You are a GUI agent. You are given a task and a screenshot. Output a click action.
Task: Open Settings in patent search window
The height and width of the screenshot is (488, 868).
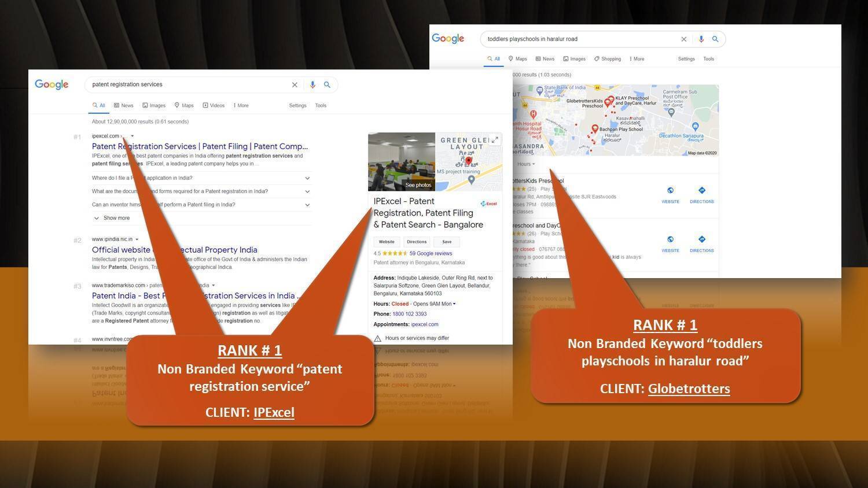(x=297, y=105)
